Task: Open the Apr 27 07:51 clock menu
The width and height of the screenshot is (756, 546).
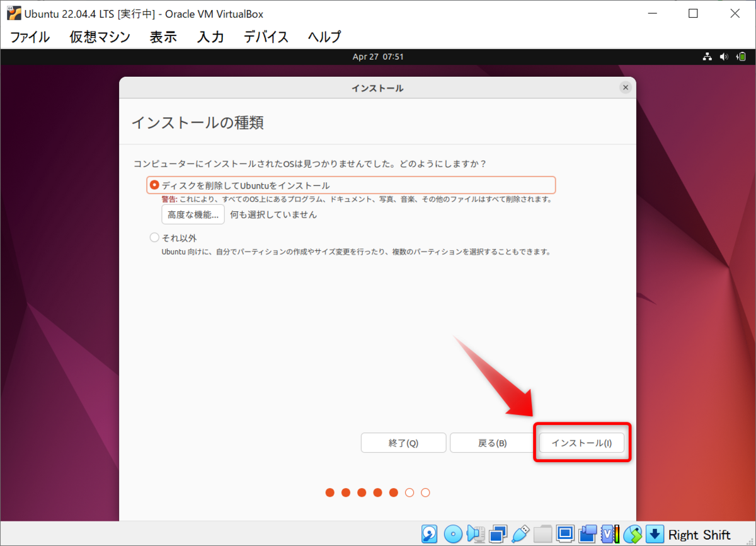Action: click(378, 57)
